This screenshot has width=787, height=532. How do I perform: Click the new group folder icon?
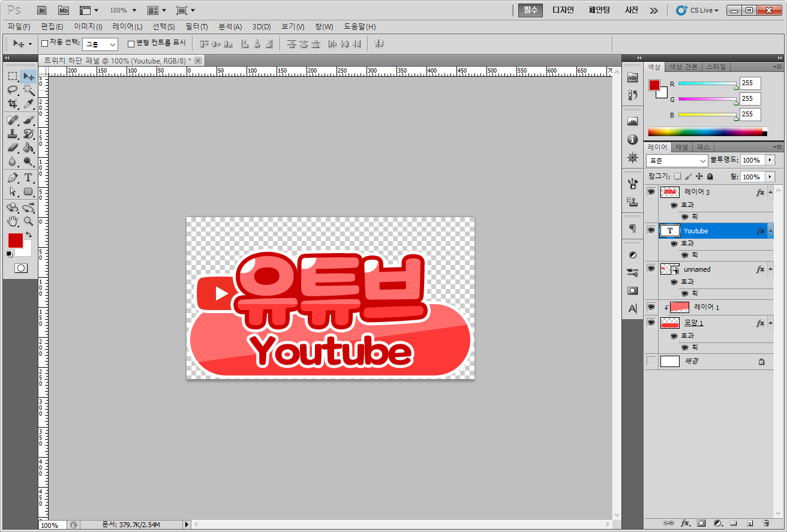coord(733,523)
